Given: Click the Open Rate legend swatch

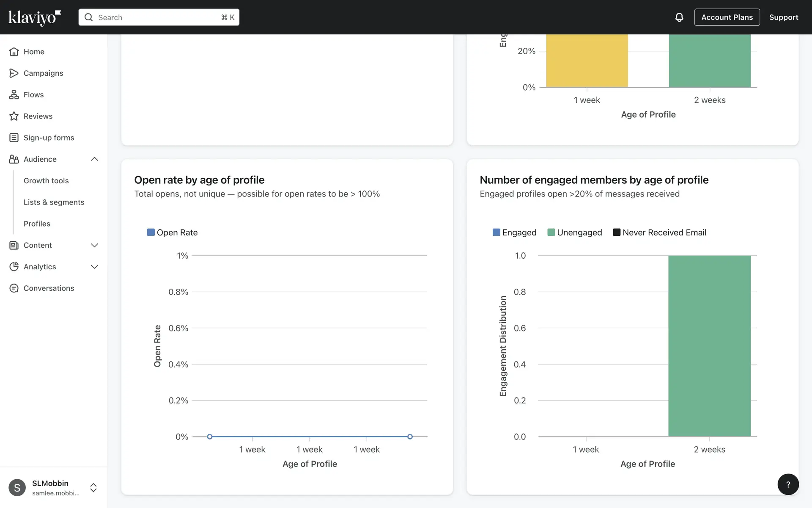Looking at the screenshot, I should 151,232.
